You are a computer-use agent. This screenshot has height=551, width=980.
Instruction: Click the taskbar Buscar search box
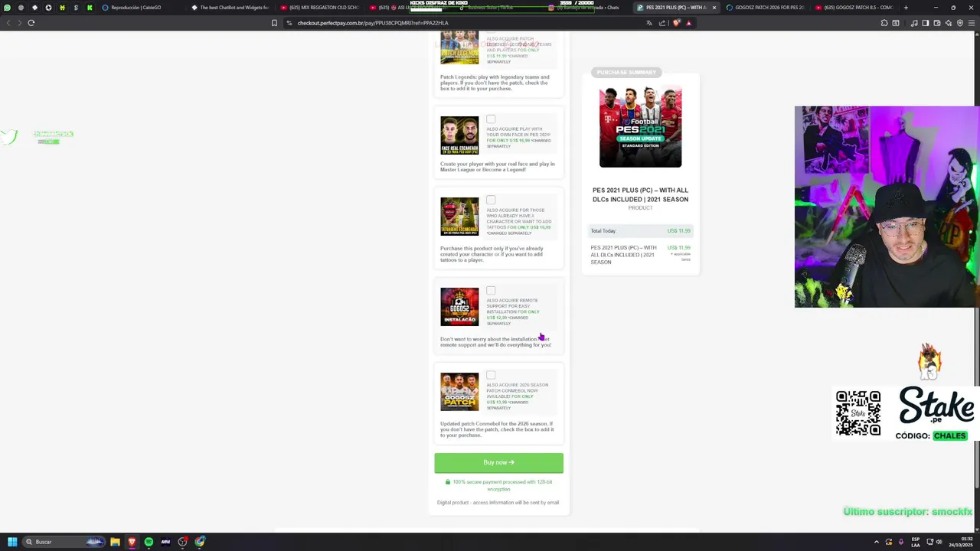(x=65, y=542)
